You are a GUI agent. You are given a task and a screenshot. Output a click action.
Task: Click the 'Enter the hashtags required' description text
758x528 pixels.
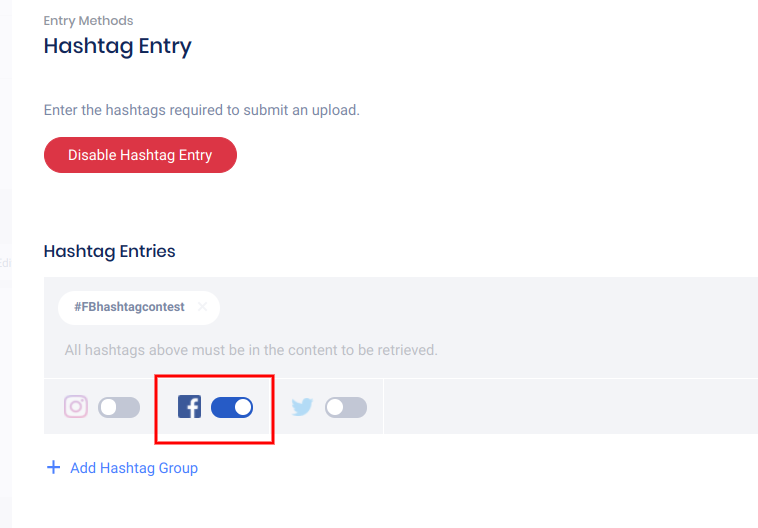pos(201,110)
